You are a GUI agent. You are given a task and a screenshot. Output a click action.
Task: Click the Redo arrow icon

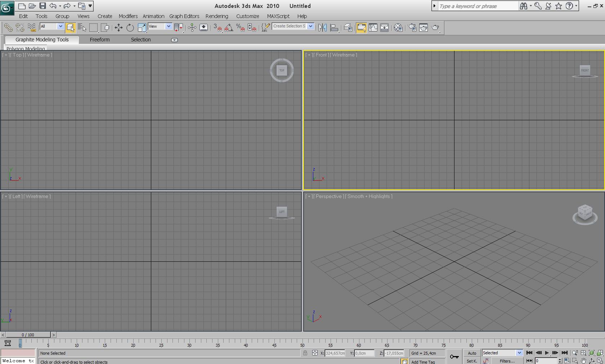click(67, 6)
